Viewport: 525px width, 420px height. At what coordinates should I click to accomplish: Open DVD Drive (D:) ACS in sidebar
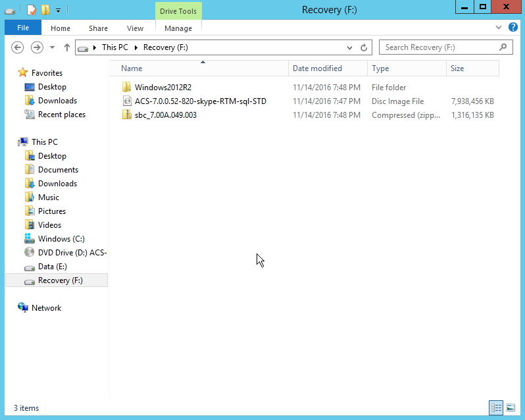click(x=72, y=253)
